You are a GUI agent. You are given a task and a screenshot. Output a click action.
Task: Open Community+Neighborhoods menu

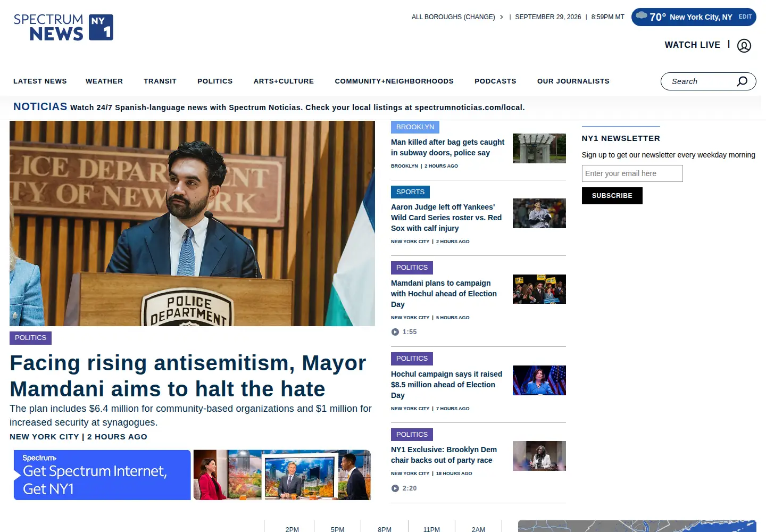(394, 81)
